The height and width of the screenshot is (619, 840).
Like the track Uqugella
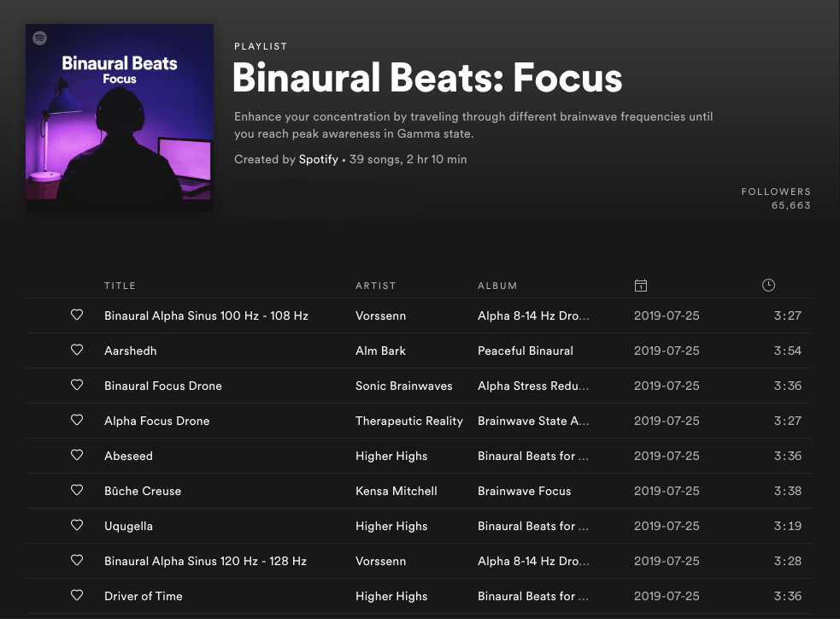coord(77,525)
